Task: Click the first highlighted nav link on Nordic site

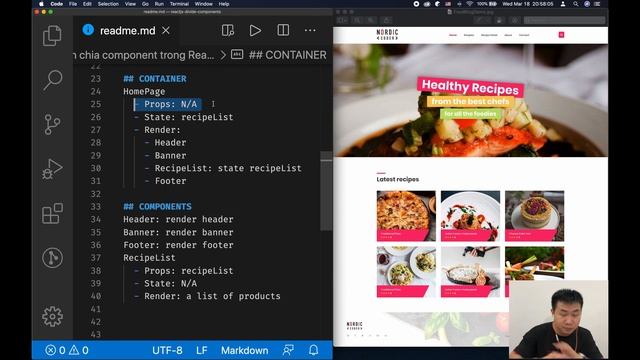Action: (453, 35)
